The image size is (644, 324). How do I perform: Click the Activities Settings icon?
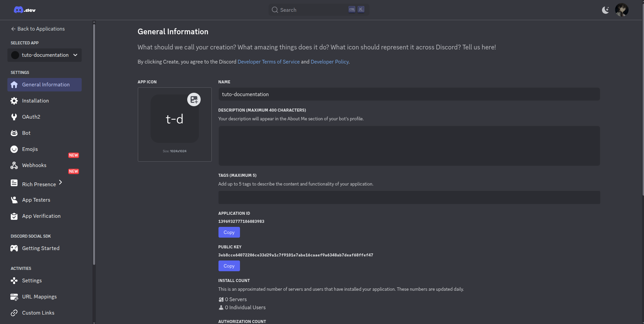click(14, 281)
